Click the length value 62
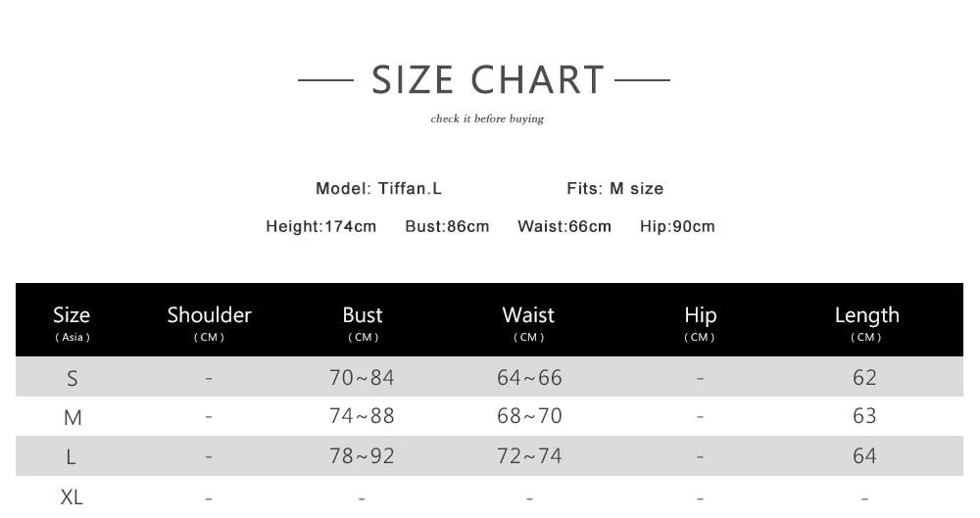Image resolution: width=980 pixels, height=518 pixels. pos(864,377)
